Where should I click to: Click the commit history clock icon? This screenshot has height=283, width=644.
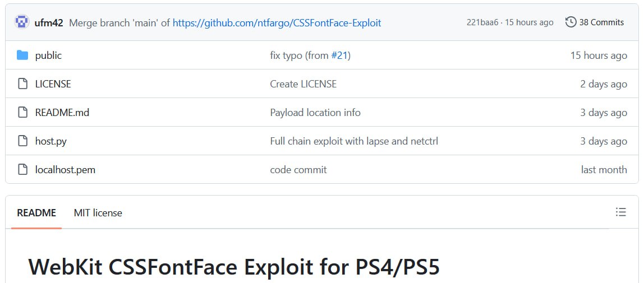click(571, 22)
